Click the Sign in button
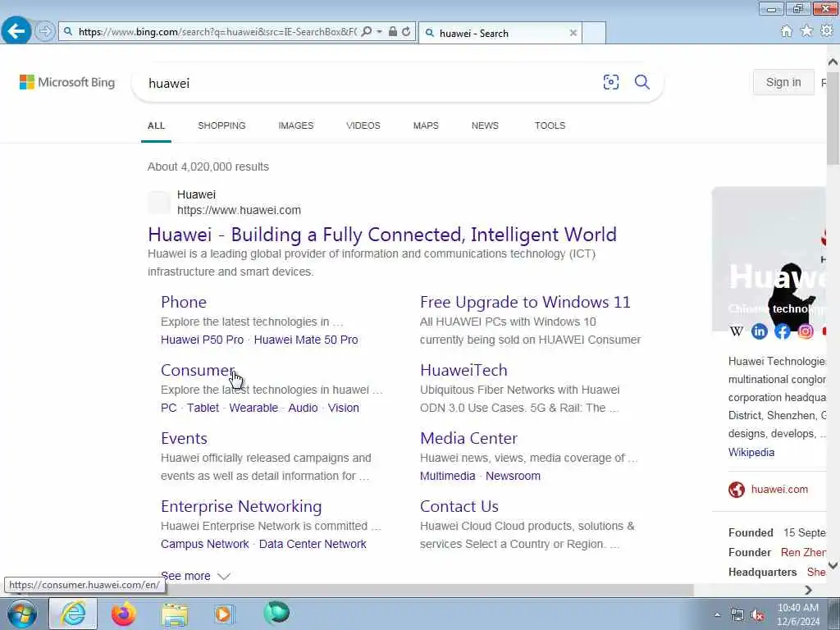The height and width of the screenshot is (630, 840). (783, 82)
